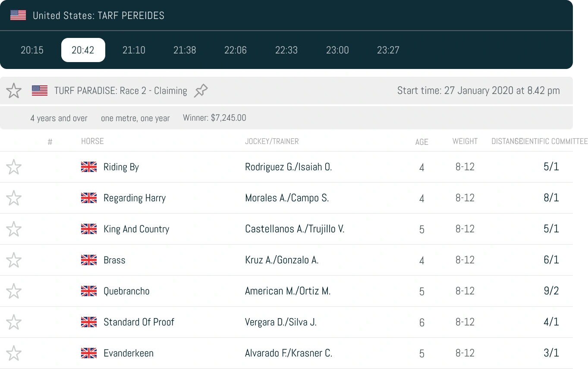
Task: Choose 9/2 odds for Quebrancho
Action: click(551, 291)
